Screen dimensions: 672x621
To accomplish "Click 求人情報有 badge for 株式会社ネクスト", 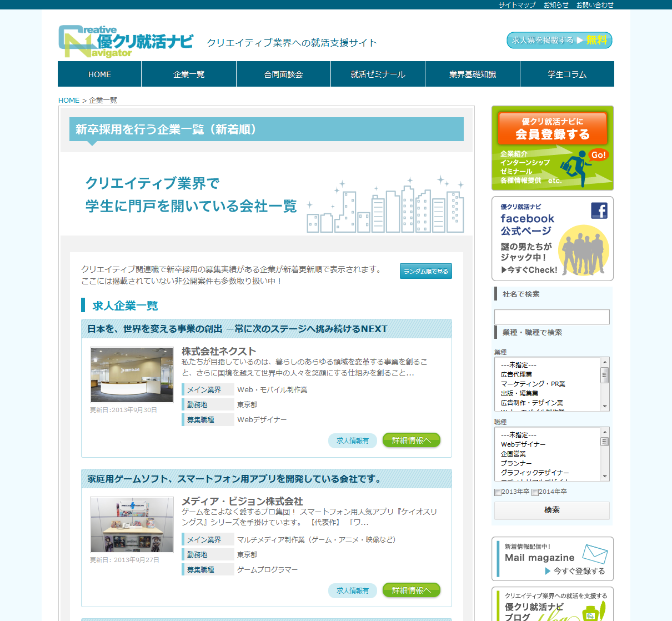I will click(x=353, y=440).
